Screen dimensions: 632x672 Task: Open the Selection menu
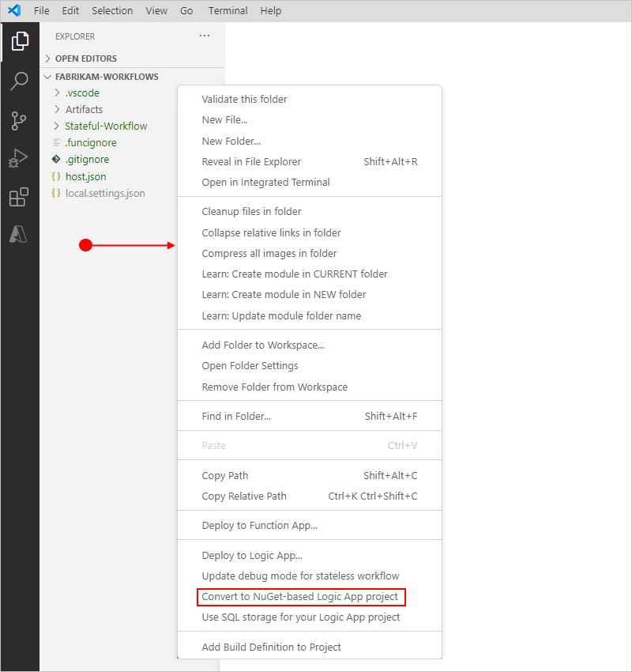click(112, 11)
